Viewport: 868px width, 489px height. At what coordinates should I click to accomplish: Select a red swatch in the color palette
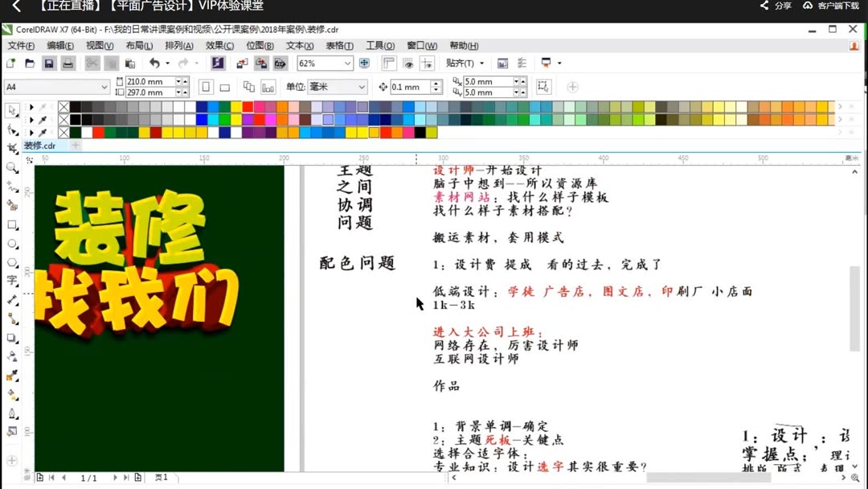(247, 106)
